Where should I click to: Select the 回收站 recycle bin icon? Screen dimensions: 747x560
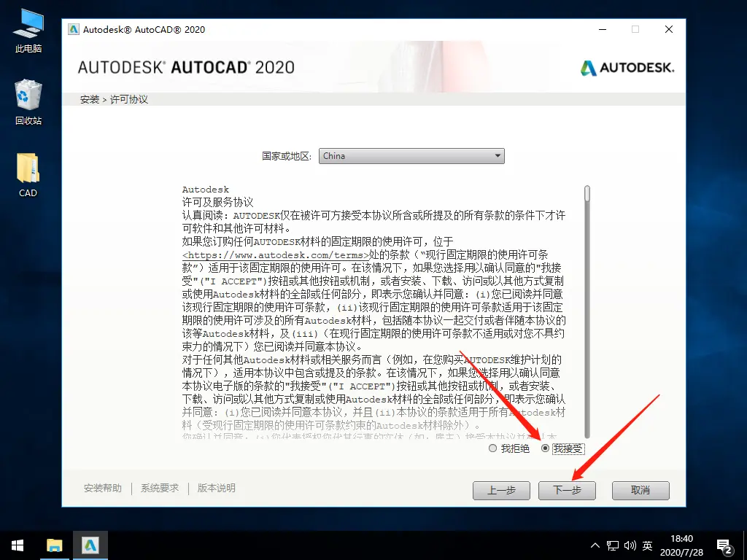tap(28, 102)
